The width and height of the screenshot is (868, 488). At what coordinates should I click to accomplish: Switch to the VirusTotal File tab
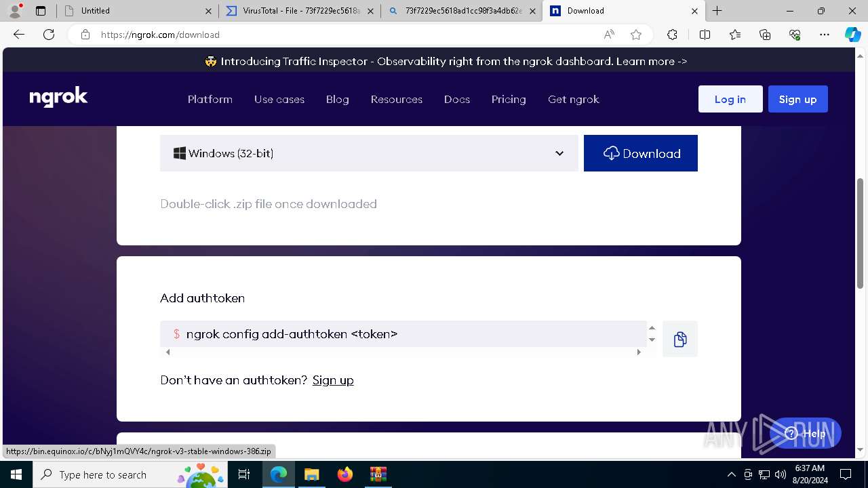[299, 11]
